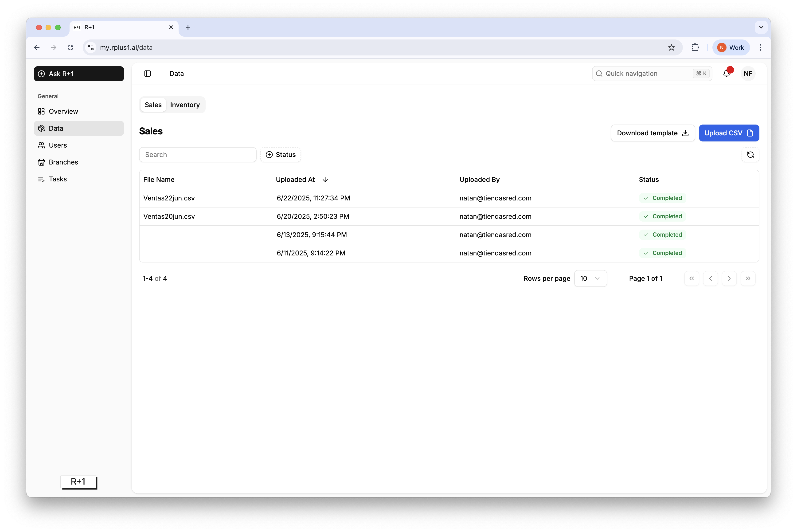Select the Ventas20jun.csv file name
This screenshot has height=532, width=797.
pos(169,216)
